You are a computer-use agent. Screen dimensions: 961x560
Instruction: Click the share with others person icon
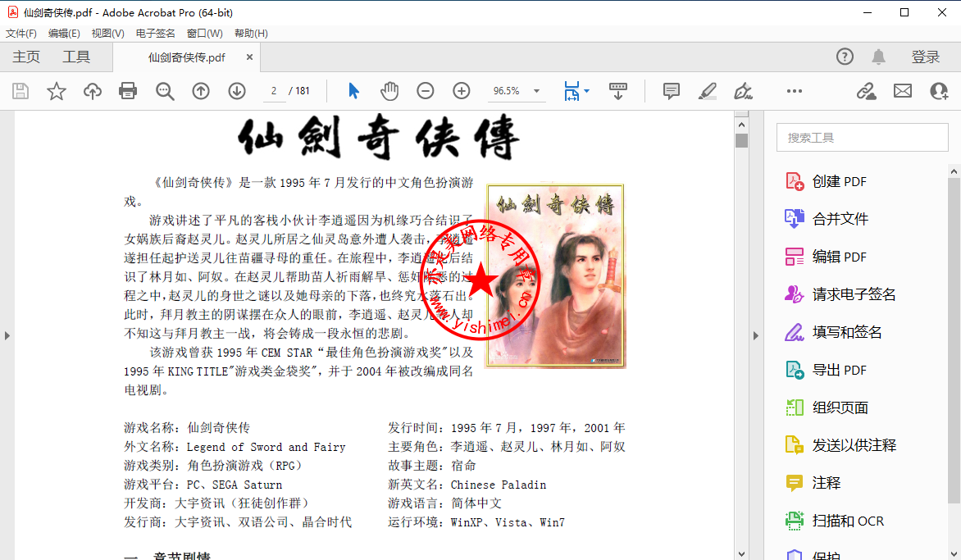point(939,91)
